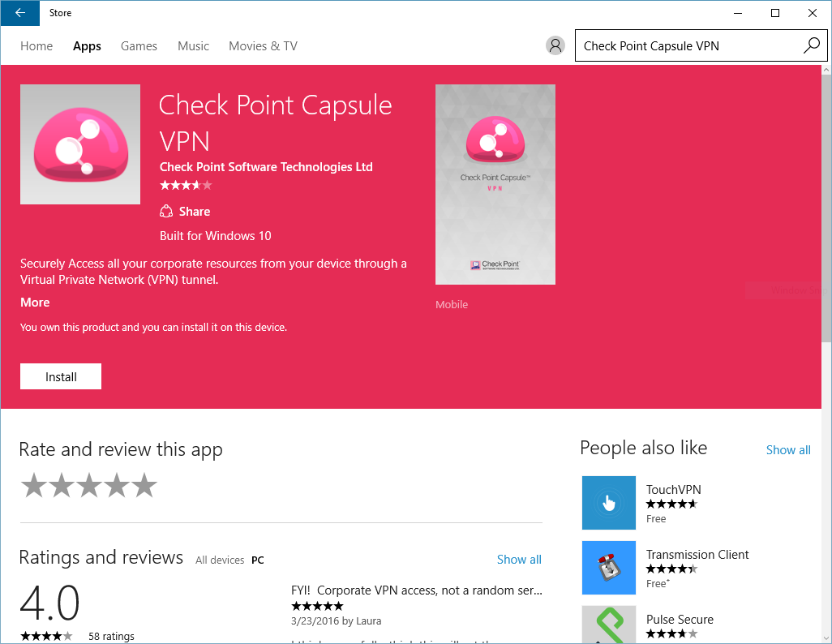Go to the Games tab

[x=139, y=46]
